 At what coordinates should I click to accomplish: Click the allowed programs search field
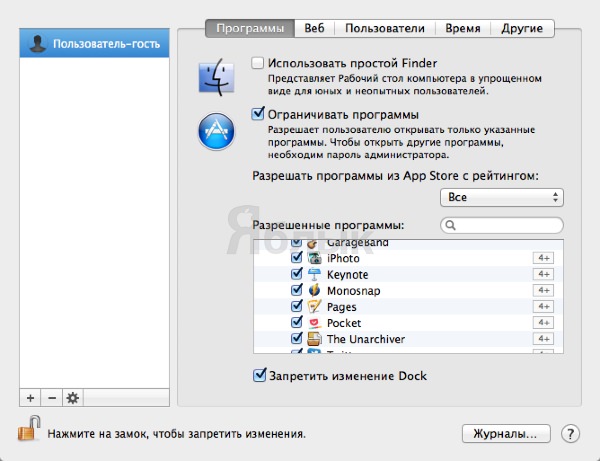click(502, 225)
